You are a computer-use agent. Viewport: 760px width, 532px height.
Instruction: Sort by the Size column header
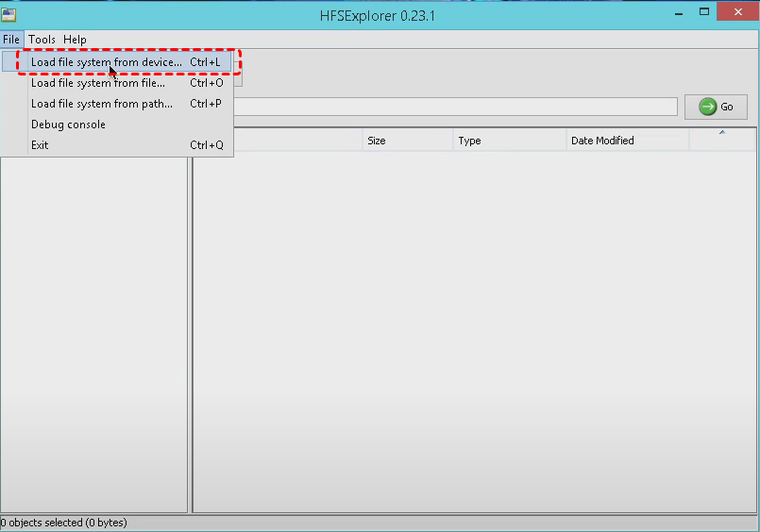[406, 141]
